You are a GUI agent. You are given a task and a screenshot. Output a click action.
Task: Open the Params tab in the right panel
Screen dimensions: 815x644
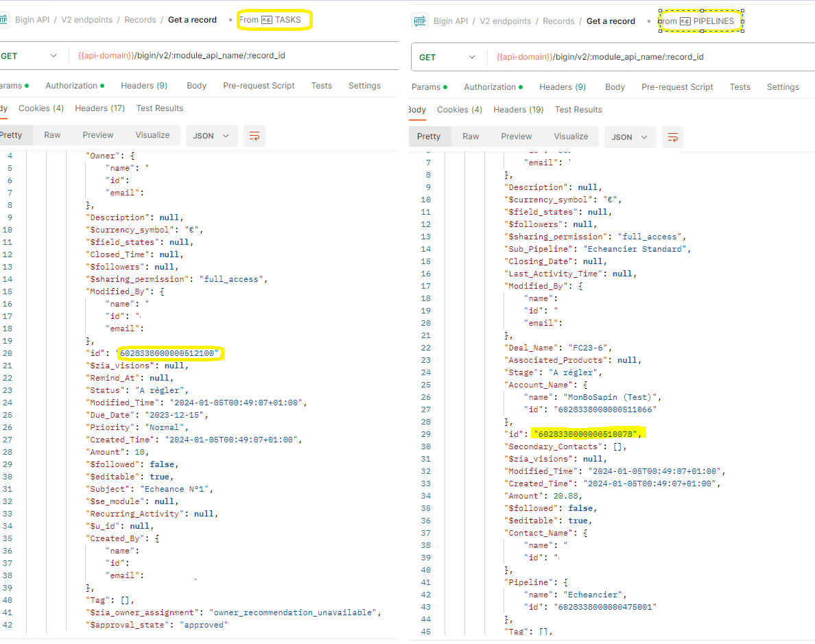pos(429,87)
